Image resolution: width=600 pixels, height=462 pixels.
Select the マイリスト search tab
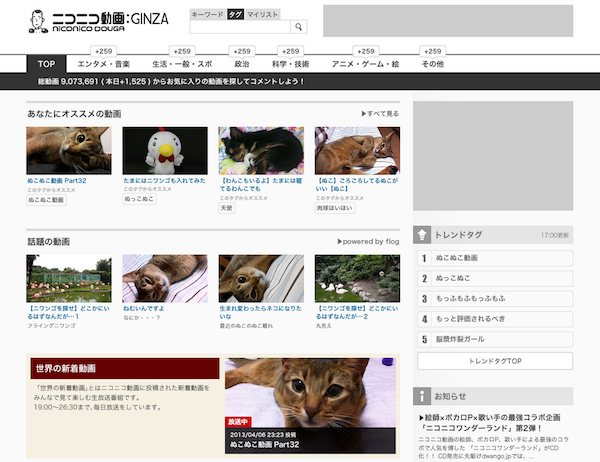pos(262,15)
